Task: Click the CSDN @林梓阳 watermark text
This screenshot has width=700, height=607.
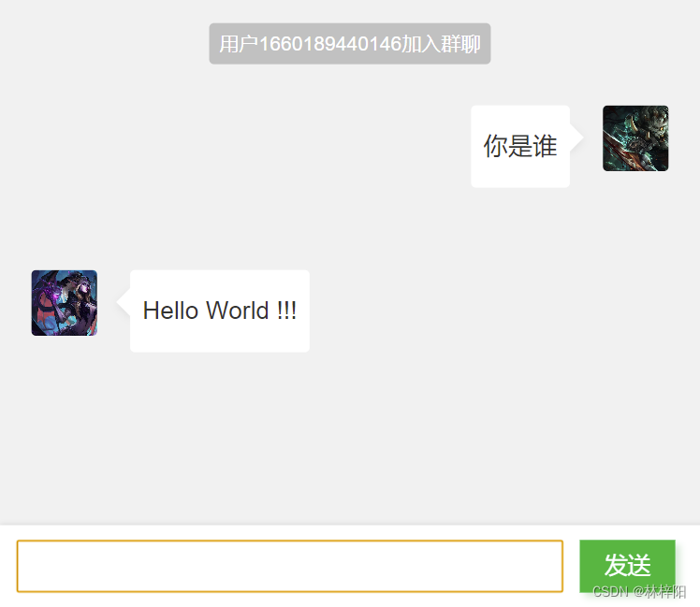Action: [639, 592]
